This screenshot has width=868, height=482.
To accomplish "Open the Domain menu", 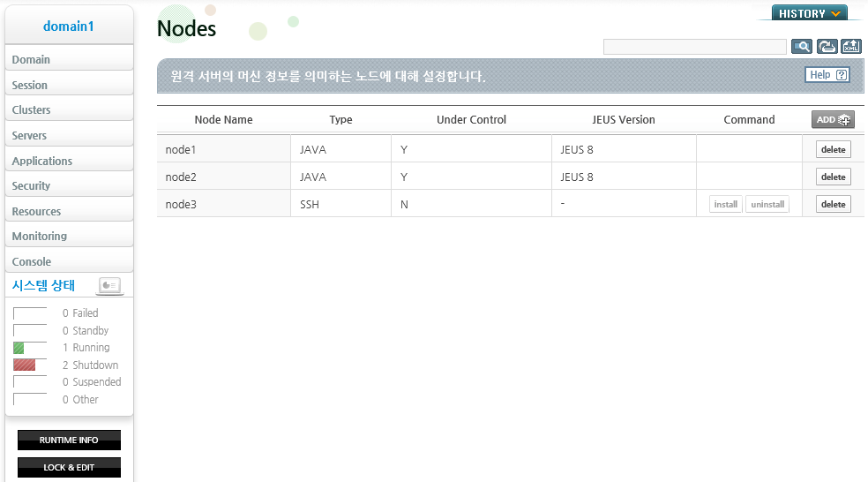I will coord(69,59).
